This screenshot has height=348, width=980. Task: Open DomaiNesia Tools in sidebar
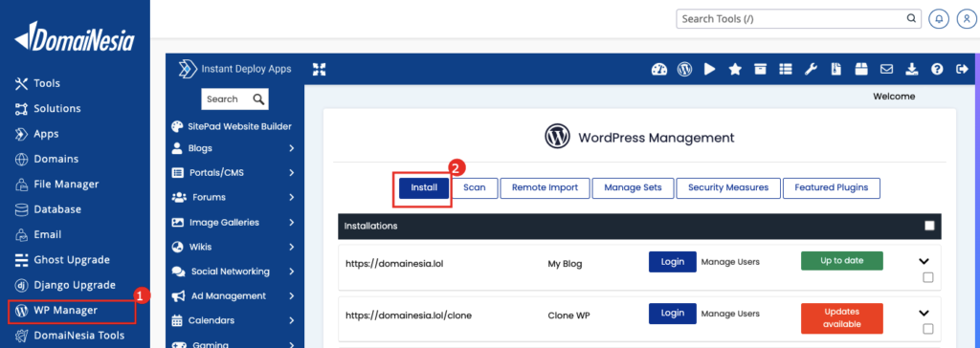pos(70,336)
